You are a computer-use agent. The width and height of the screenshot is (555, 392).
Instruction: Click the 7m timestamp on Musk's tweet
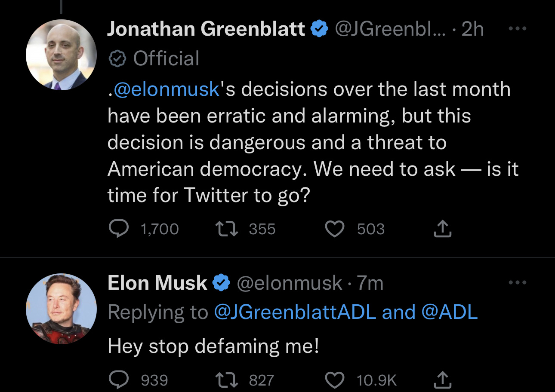[x=370, y=283]
